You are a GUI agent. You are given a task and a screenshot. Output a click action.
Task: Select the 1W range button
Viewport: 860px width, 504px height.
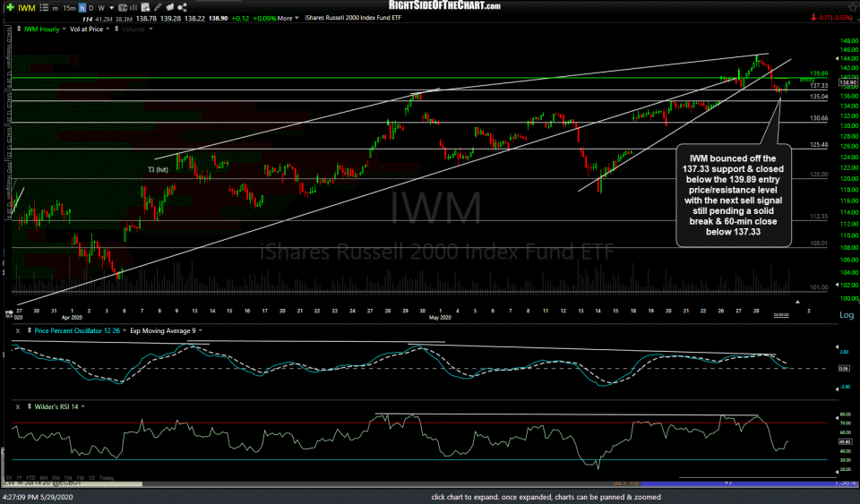pos(80,478)
